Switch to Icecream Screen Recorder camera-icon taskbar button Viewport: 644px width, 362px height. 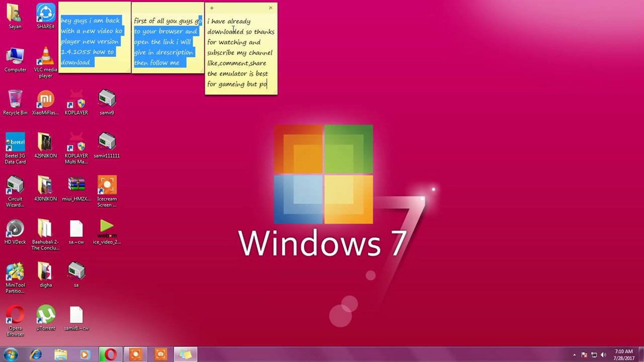point(160,354)
